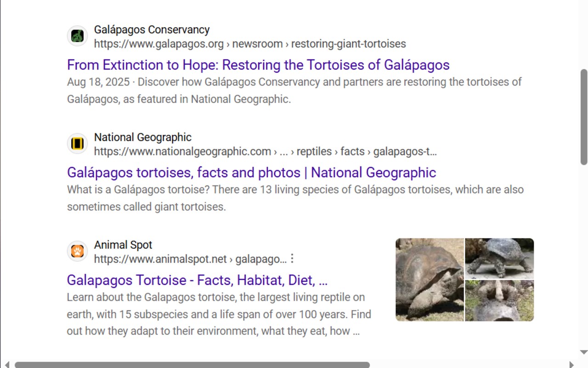Open "Galápagos tortoises, facts and photos" link

[x=251, y=172]
